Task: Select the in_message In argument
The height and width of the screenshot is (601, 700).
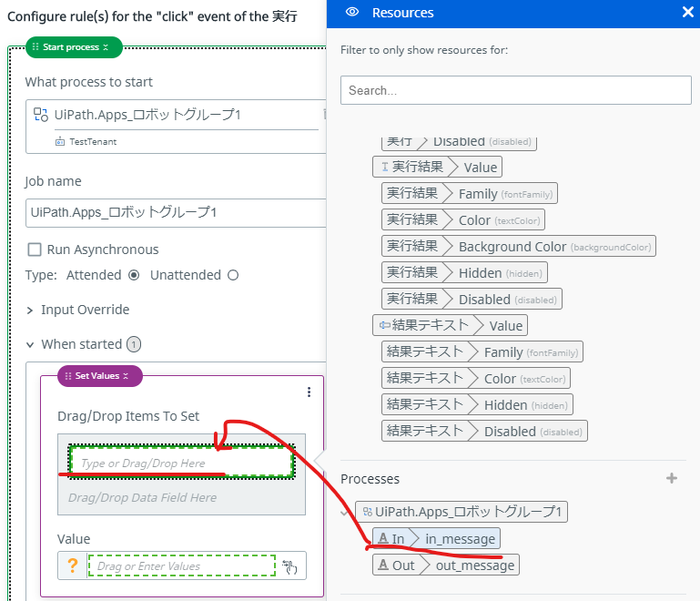Action: tap(436, 539)
